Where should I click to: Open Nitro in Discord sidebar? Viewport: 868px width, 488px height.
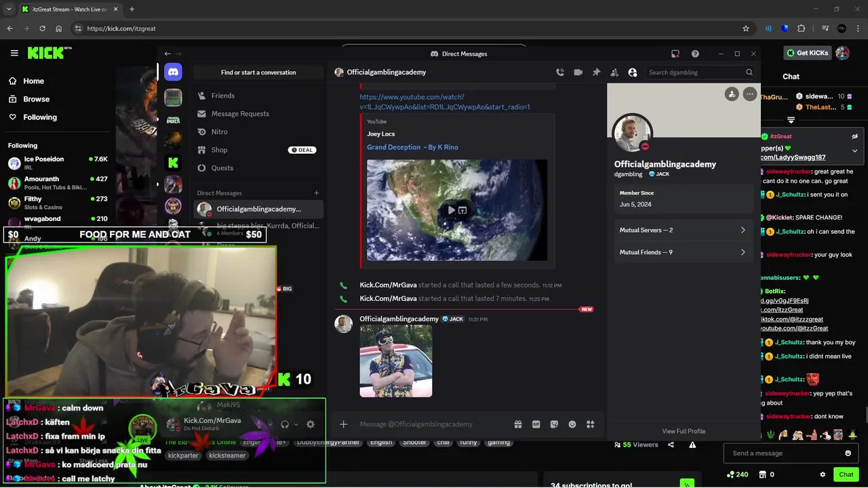tap(258, 131)
